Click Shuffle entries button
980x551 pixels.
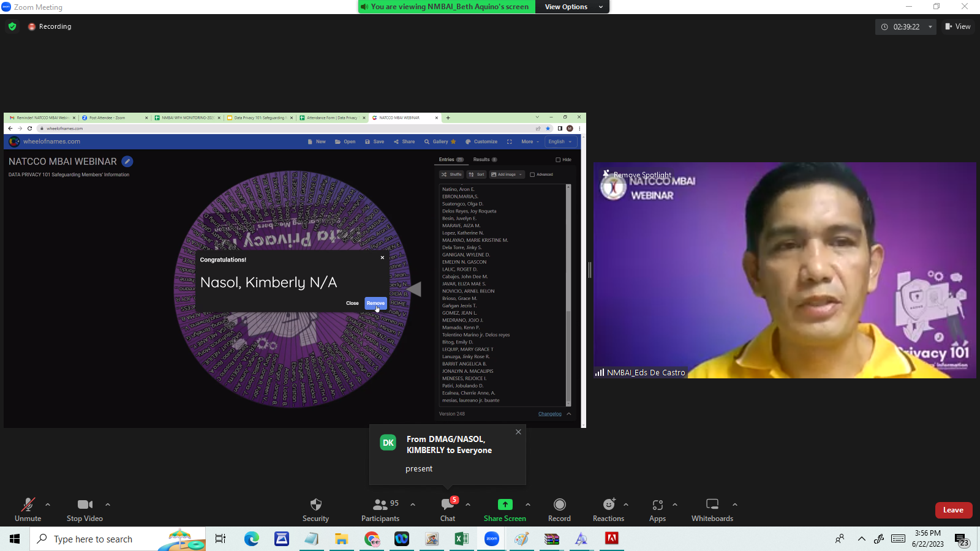(x=452, y=174)
